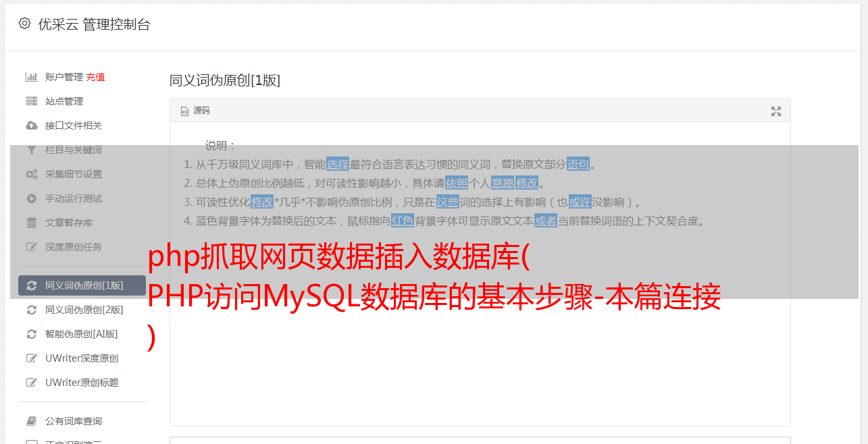Click the play circle icon for 手动运行测试

(x=31, y=198)
